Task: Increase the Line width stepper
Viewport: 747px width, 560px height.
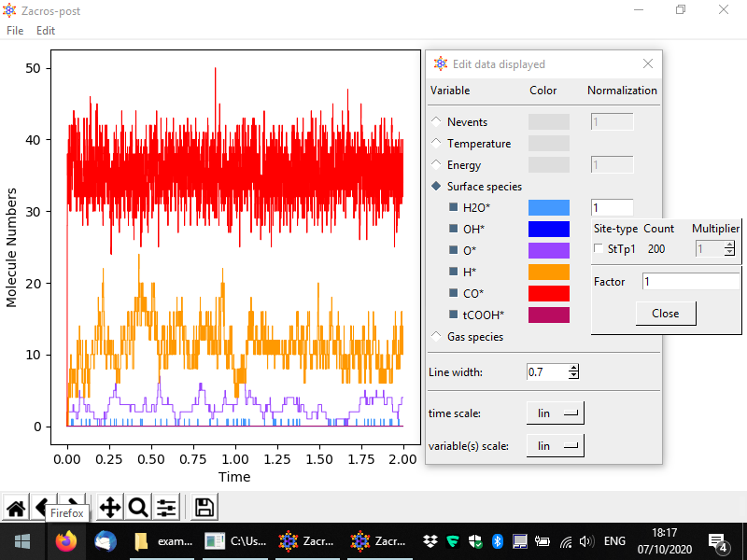Action: 574,368
